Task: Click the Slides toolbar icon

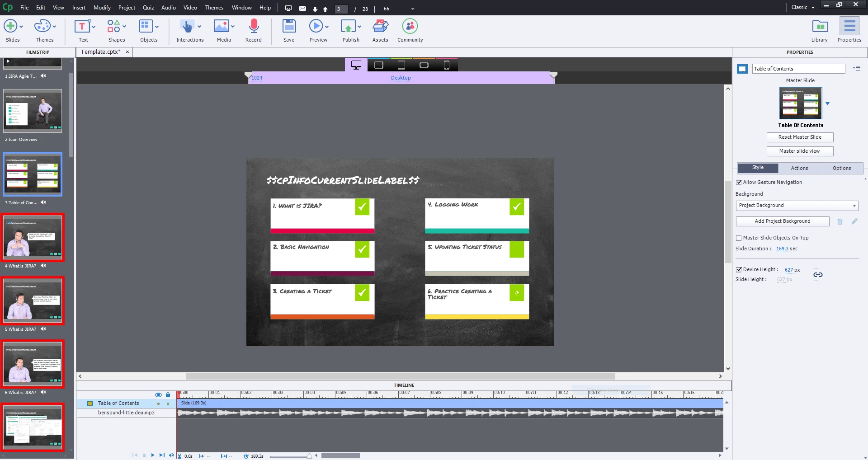Action: point(10,26)
